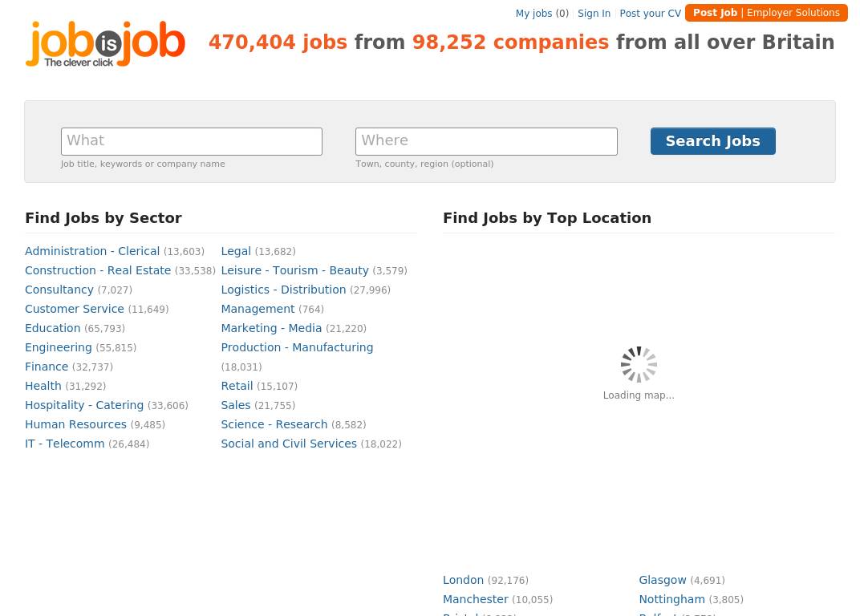Open Employer Solutions link
This screenshot has height=616, width=860.
coord(793,13)
